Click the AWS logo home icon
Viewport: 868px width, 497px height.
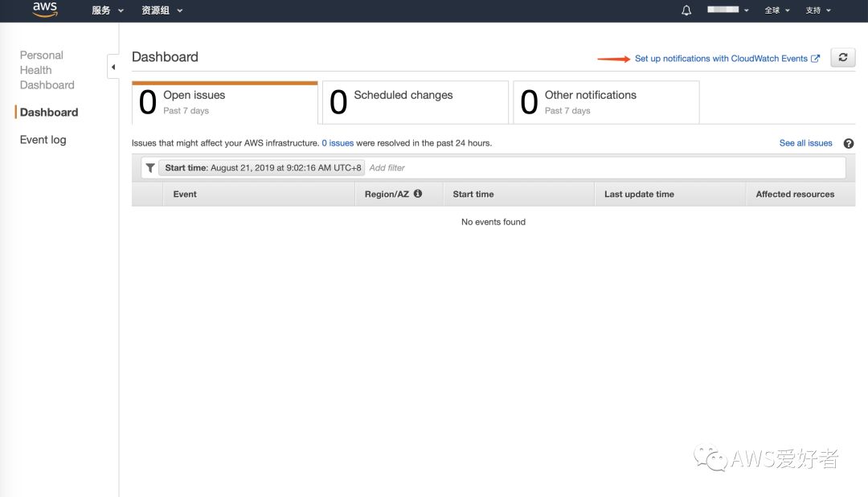[x=45, y=10]
